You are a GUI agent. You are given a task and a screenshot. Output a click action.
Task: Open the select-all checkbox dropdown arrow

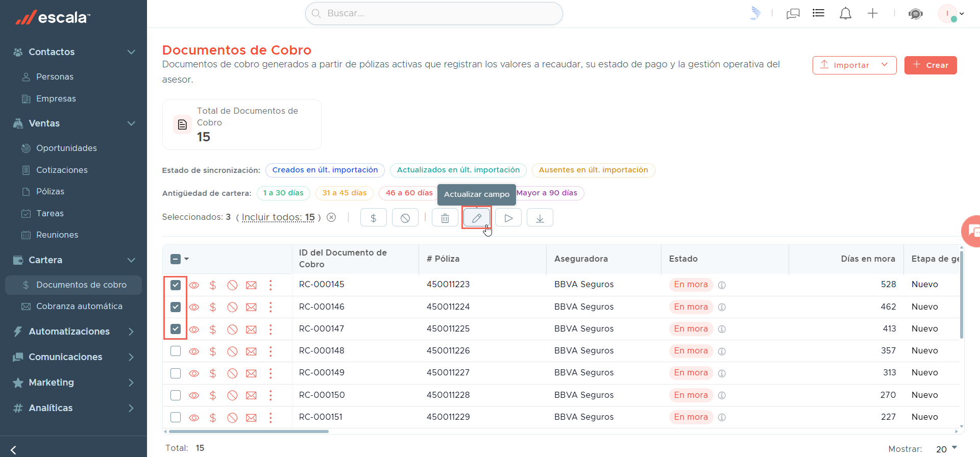(187, 259)
